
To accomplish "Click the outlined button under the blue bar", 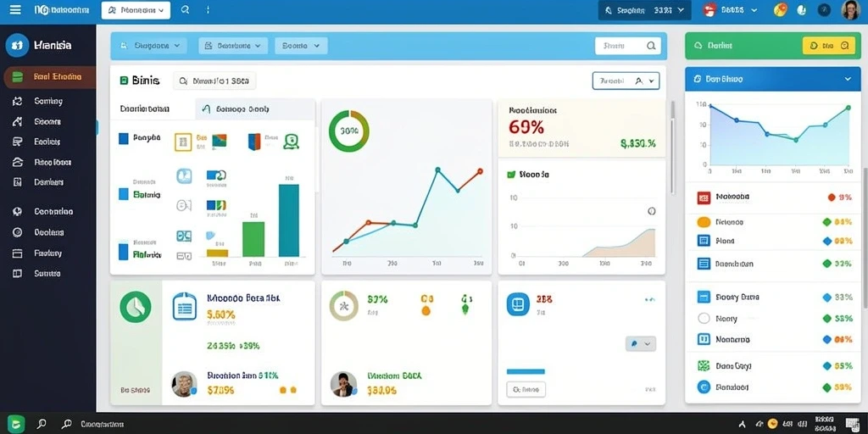I will tap(526, 389).
